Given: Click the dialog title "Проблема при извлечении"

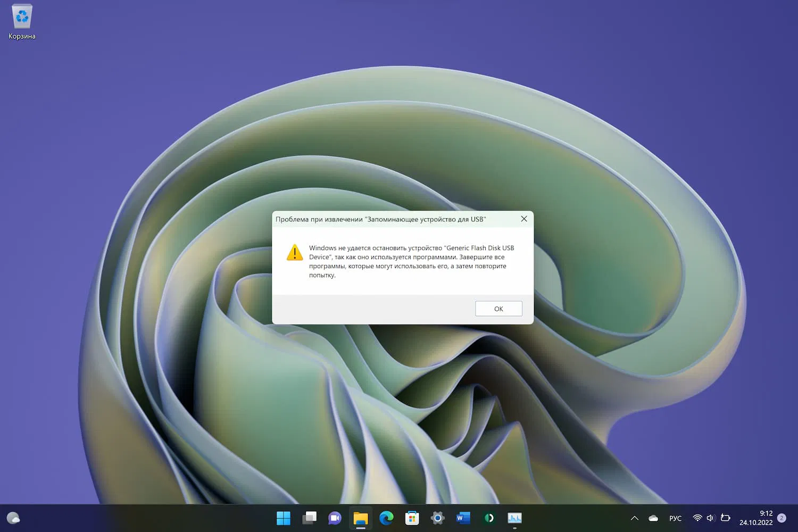Looking at the screenshot, I should [x=319, y=219].
